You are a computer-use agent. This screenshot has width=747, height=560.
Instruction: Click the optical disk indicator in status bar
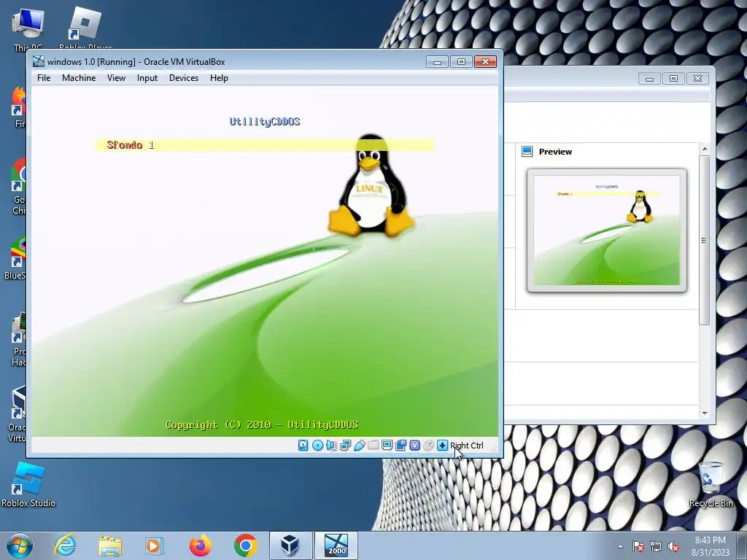click(317, 446)
